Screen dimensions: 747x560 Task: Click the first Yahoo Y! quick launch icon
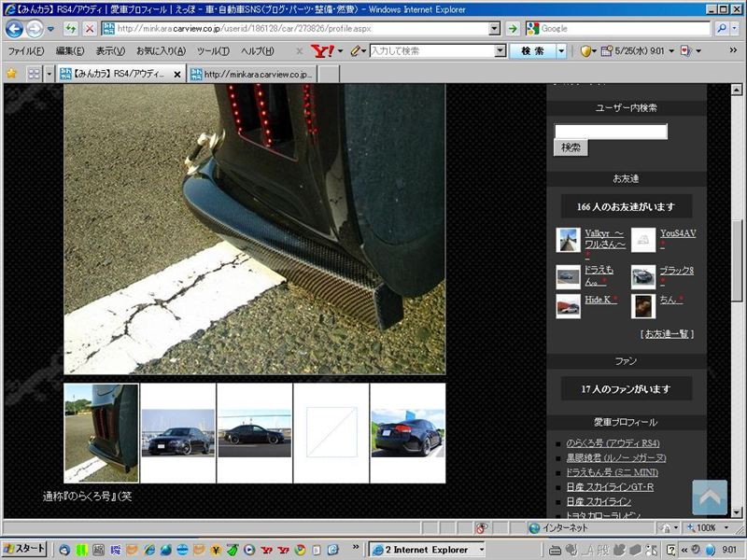(x=266, y=550)
